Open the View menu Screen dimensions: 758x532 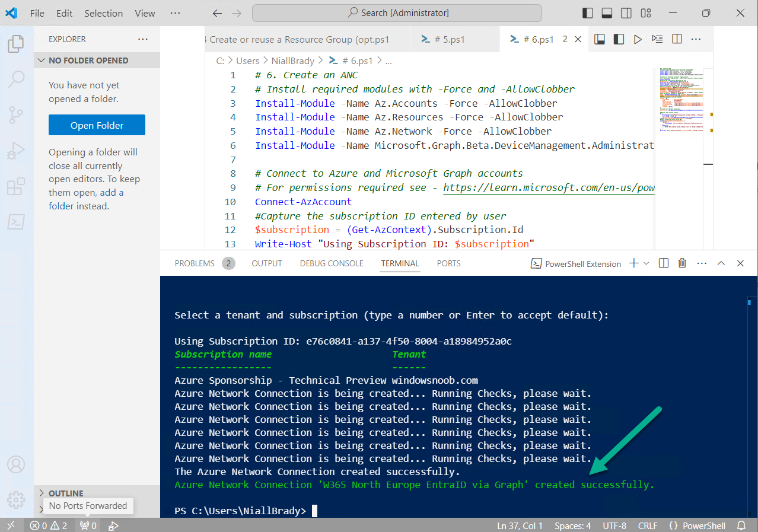coord(145,13)
